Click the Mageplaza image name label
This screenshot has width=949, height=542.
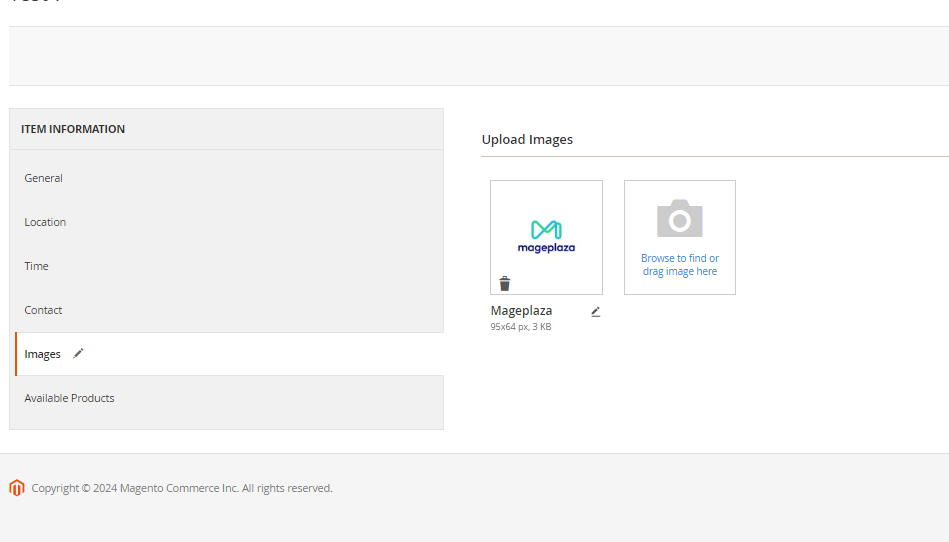pyautogui.click(x=521, y=311)
